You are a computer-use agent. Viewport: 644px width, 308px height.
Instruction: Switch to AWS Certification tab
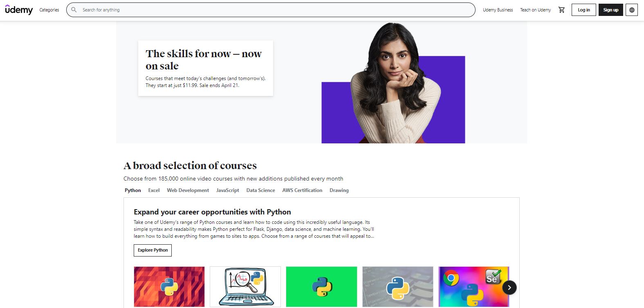[x=302, y=190]
